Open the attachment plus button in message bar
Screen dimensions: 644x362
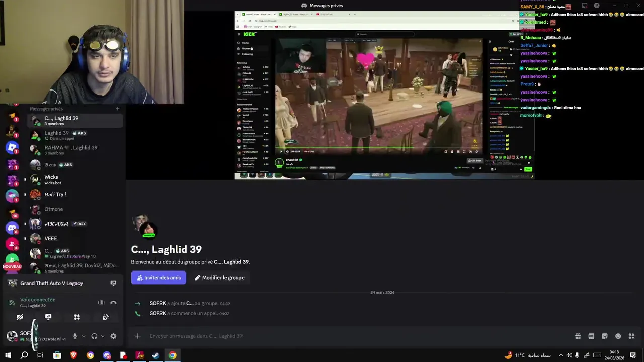pos(138,336)
